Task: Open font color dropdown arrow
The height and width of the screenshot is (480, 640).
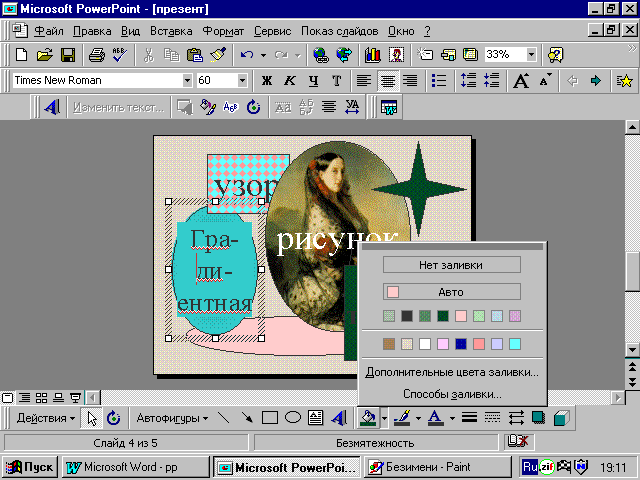Action: pos(452,418)
